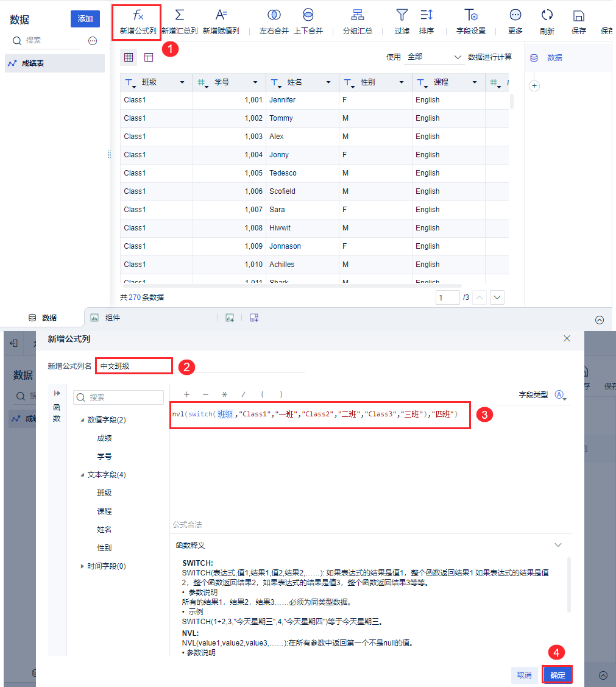The height and width of the screenshot is (687, 616).
Task: Open the 新增汇总列 sigma tool
Action: coord(180,22)
